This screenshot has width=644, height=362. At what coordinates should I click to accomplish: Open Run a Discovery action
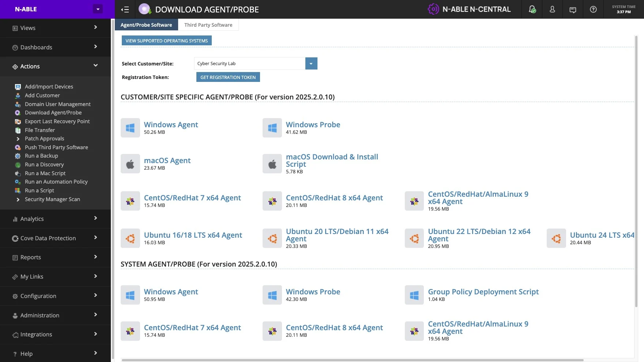(x=44, y=165)
